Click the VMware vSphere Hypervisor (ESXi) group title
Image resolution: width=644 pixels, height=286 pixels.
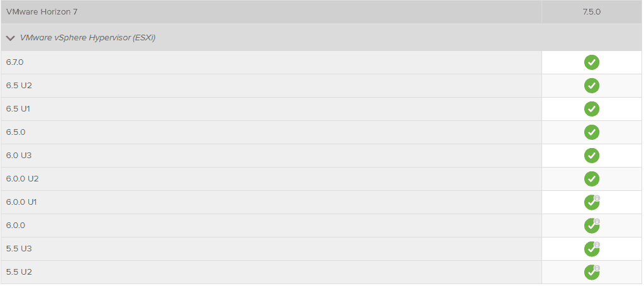pos(88,38)
